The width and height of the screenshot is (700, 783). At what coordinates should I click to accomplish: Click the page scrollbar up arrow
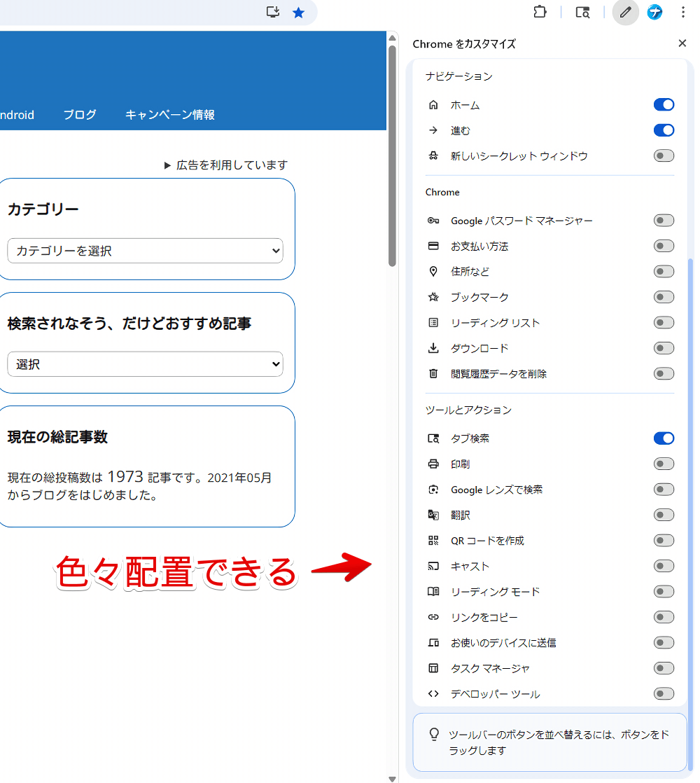click(392, 39)
